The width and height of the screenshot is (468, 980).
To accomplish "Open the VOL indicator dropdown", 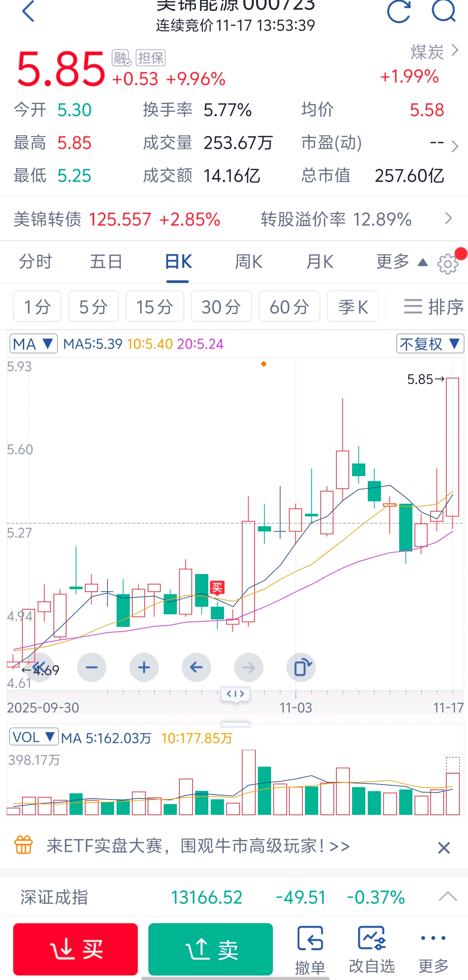I will pos(34,737).
